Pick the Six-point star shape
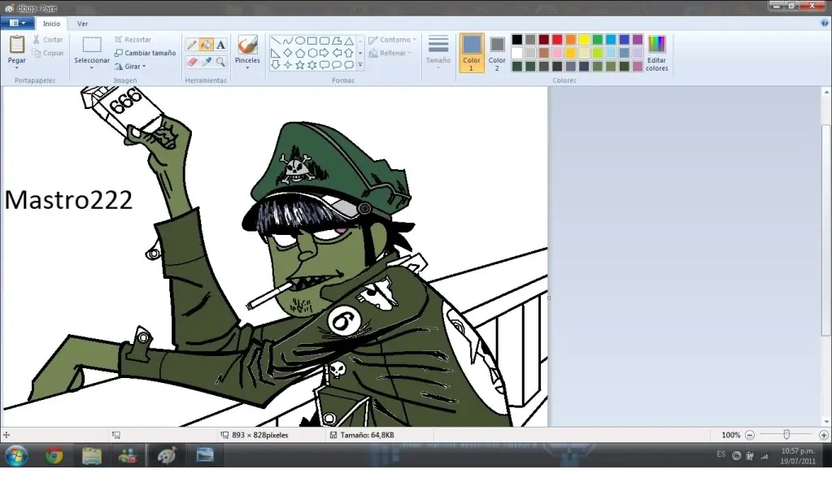Viewport: 832px width, 504px height. coord(312,65)
